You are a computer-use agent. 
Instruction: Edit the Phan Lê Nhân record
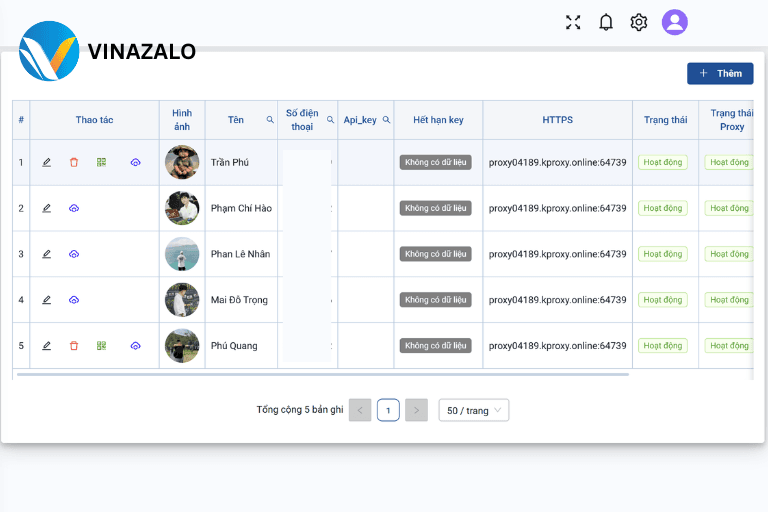[x=47, y=254]
